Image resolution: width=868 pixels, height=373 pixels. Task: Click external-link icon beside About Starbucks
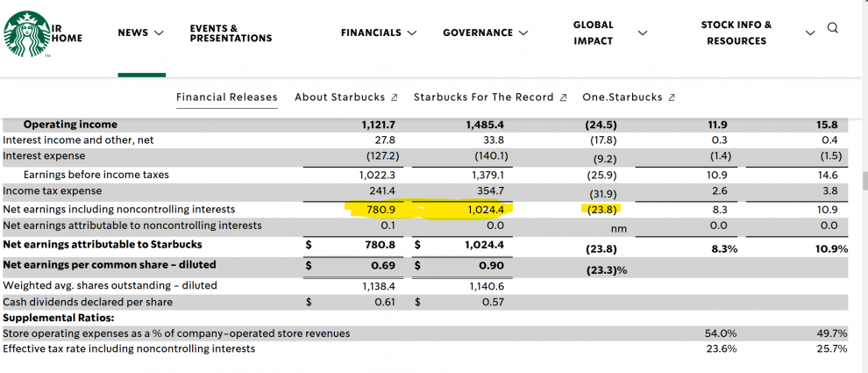pos(394,97)
